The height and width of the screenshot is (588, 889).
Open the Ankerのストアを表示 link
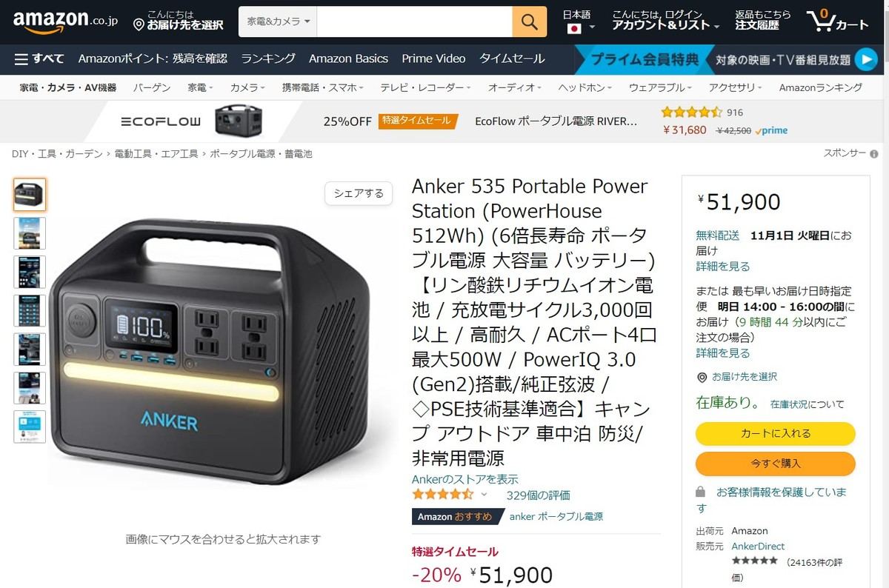point(465,479)
